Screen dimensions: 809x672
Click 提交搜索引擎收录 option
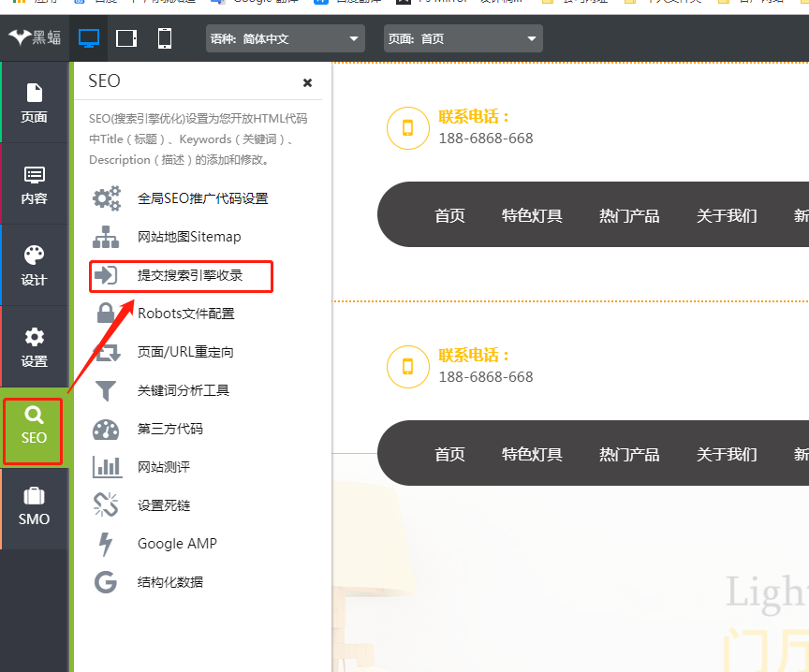point(190,275)
